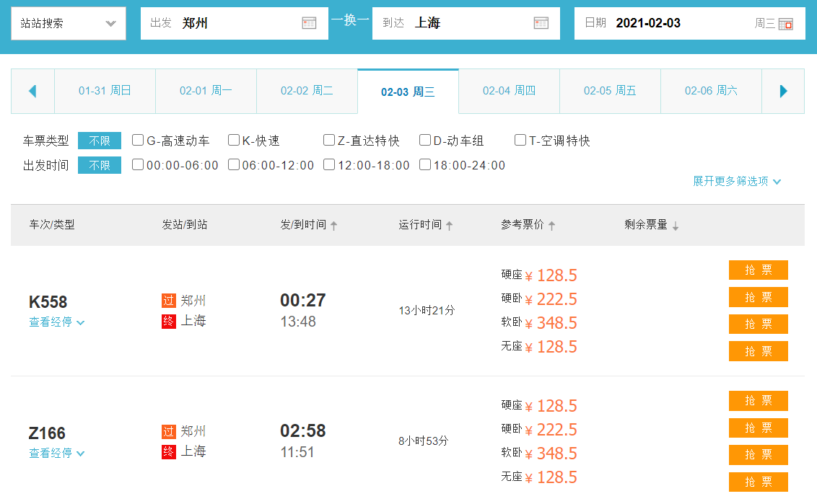This screenshot has height=504, width=817.
Task: Click the departure station picker icon
Action: [309, 23]
